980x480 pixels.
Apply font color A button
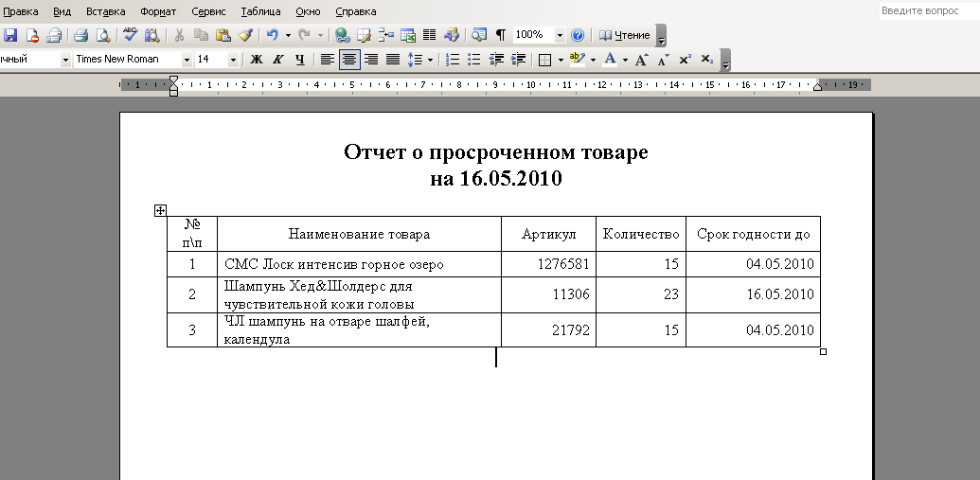tap(611, 60)
